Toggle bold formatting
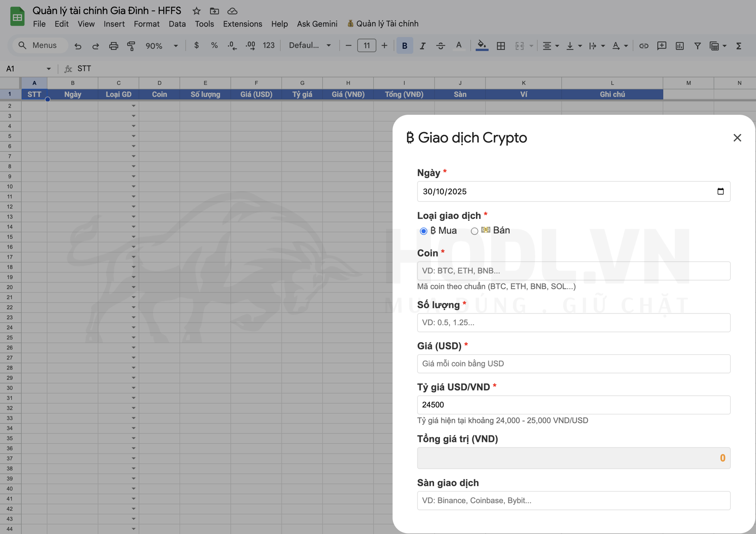The height and width of the screenshot is (534, 756). pos(404,45)
